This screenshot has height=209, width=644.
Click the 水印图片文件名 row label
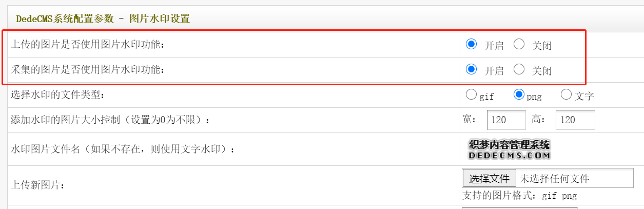tap(123, 149)
